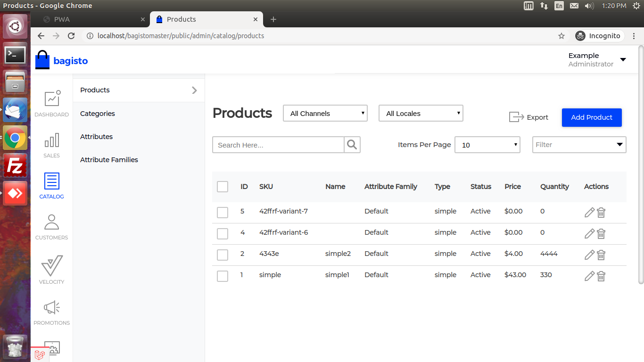The image size is (644, 362).
Task: Open the All Locales dropdown
Action: [421, 113]
